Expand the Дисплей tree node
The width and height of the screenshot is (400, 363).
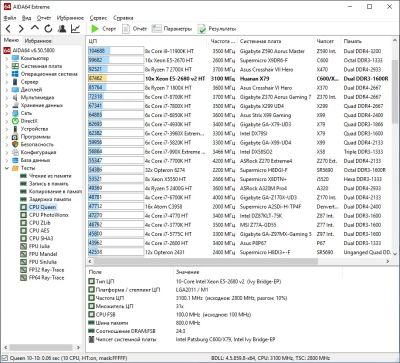[x=7, y=90]
